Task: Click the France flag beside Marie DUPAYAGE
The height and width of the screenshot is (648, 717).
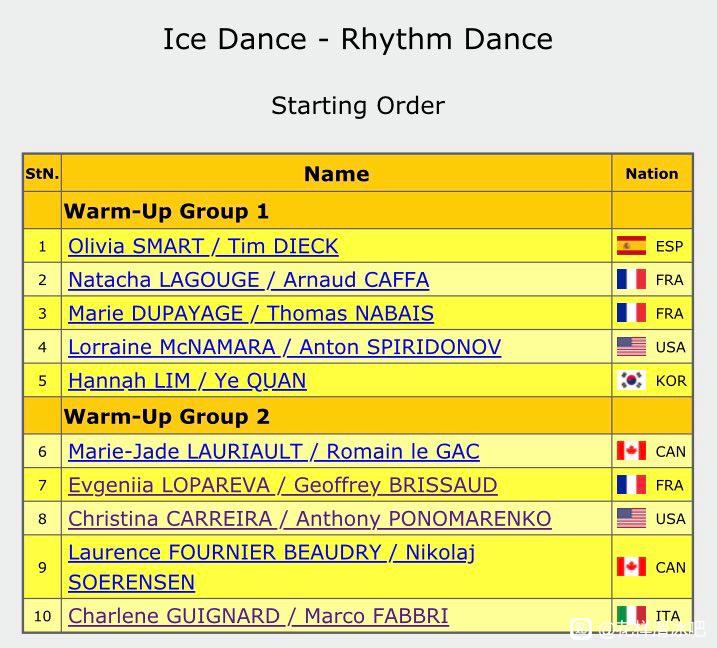Action: click(x=631, y=313)
